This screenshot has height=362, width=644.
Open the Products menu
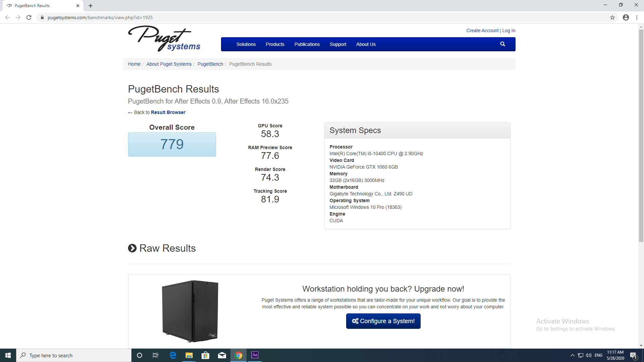(275, 44)
